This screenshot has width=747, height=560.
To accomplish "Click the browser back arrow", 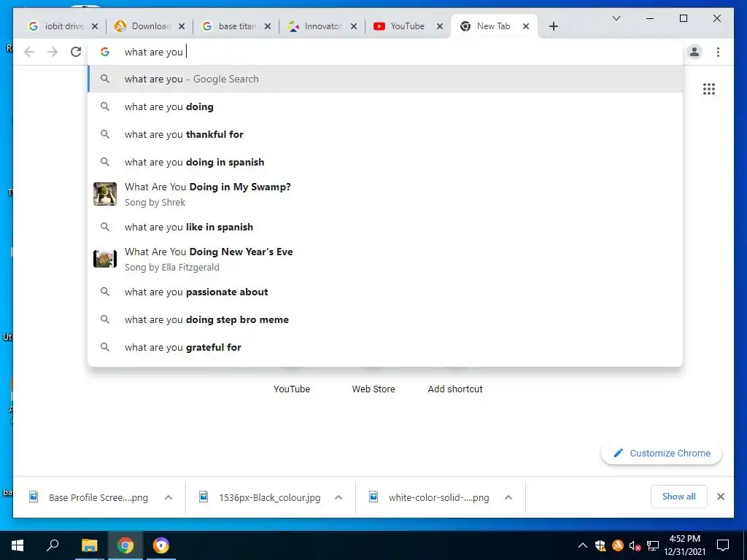I will coord(29,52).
